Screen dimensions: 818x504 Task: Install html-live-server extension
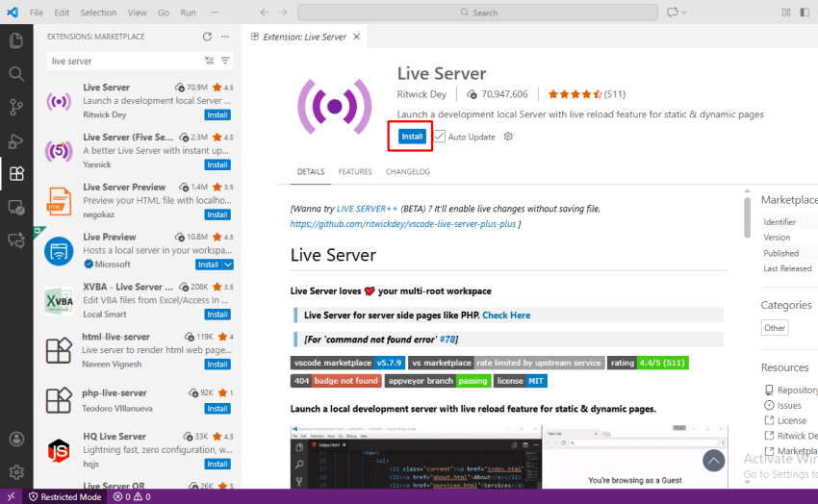217,365
